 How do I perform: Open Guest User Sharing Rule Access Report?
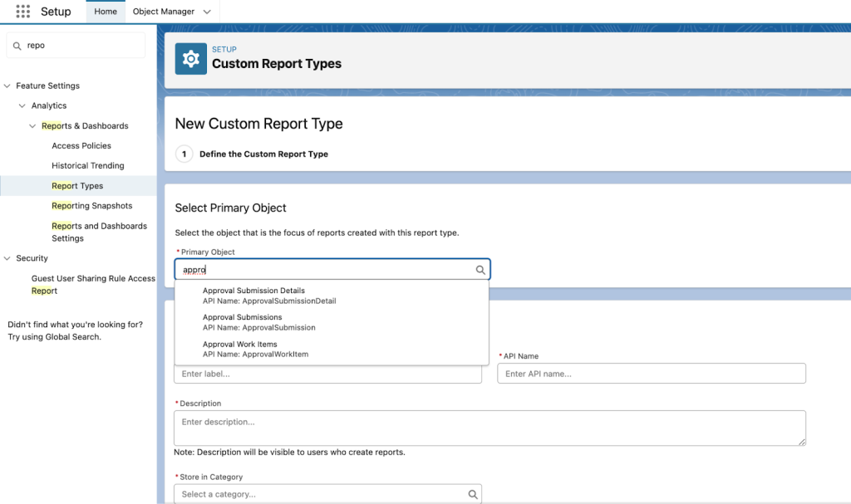93,284
